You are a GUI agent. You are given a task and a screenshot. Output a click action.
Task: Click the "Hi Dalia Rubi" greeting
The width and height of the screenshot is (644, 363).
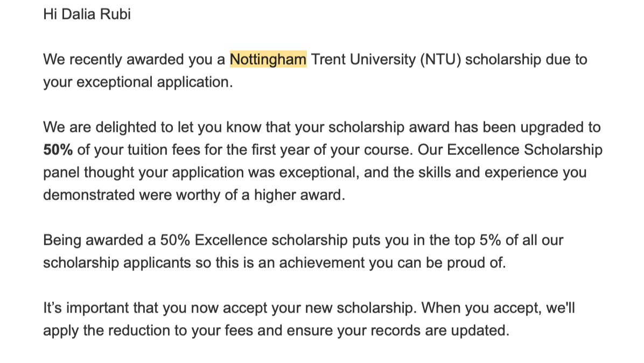(x=87, y=14)
